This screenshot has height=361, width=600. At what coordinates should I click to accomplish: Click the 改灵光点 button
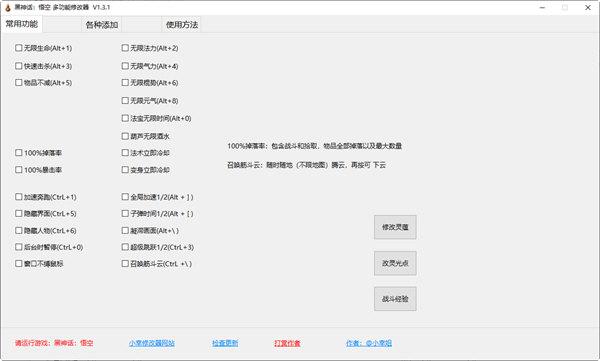point(395,263)
